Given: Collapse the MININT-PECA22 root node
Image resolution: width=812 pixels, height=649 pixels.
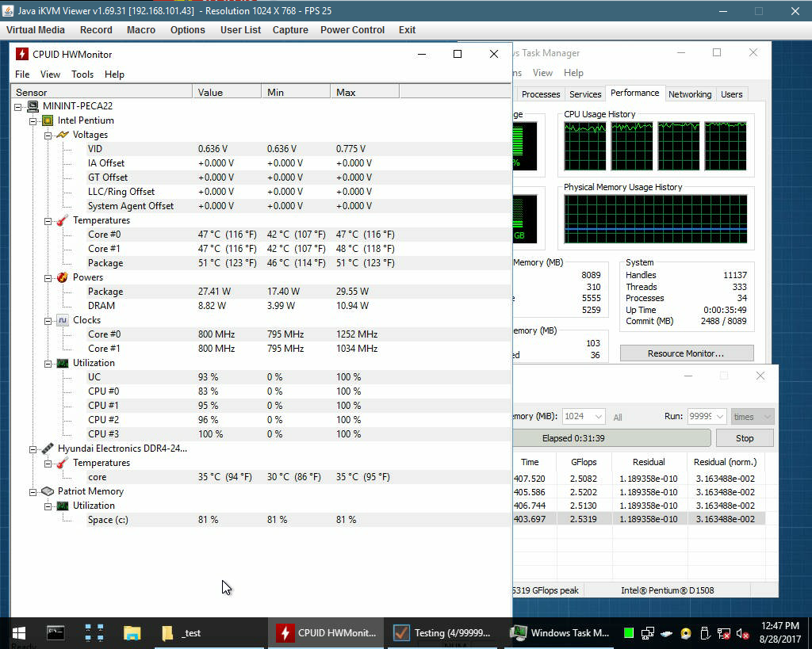Looking at the screenshot, I should [x=18, y=107].
